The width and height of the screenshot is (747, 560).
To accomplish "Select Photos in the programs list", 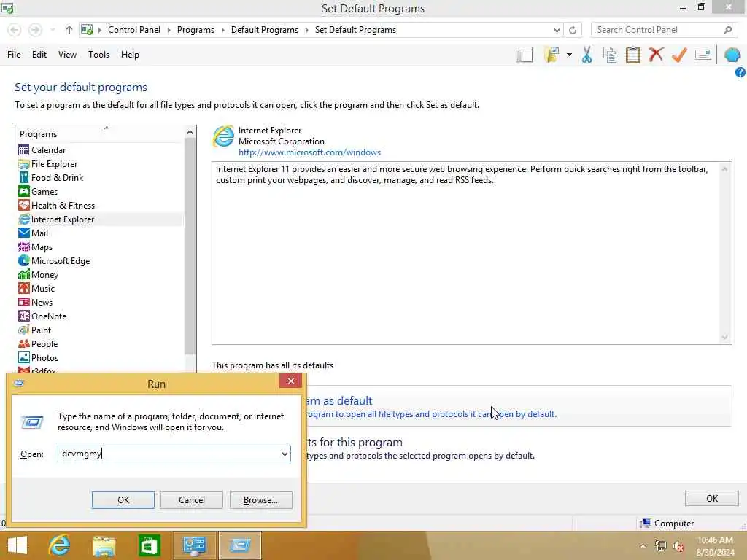I will (x=44, y=357).
